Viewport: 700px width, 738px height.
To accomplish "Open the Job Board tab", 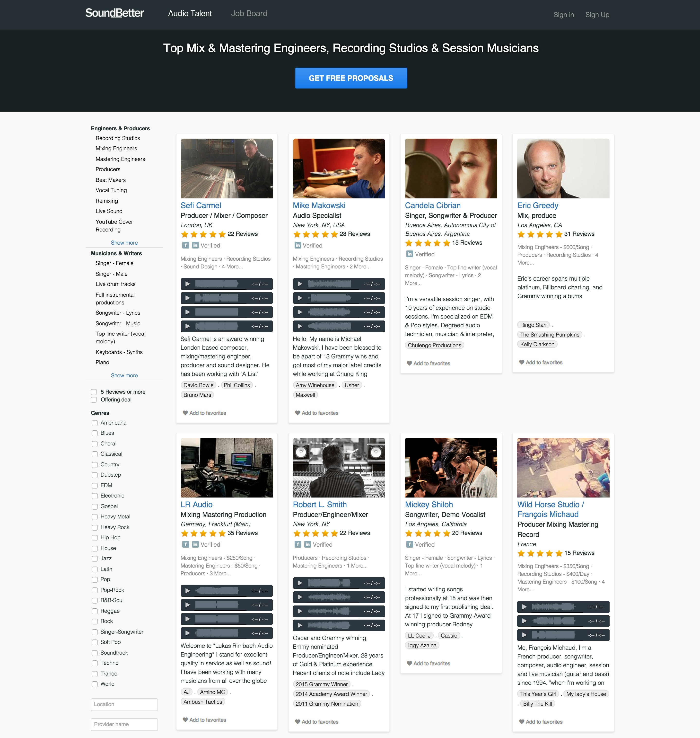I will [249, 13].
